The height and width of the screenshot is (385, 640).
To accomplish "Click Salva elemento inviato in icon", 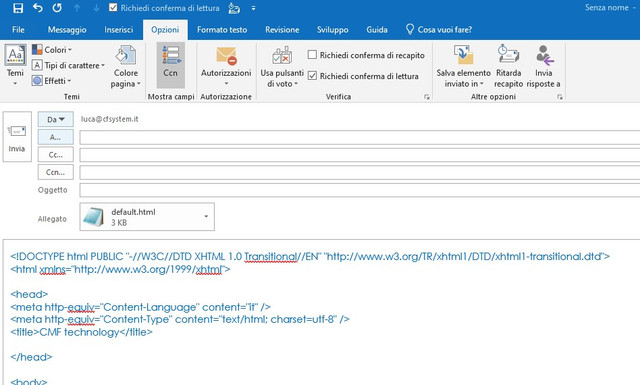I will tap(463, 55).
